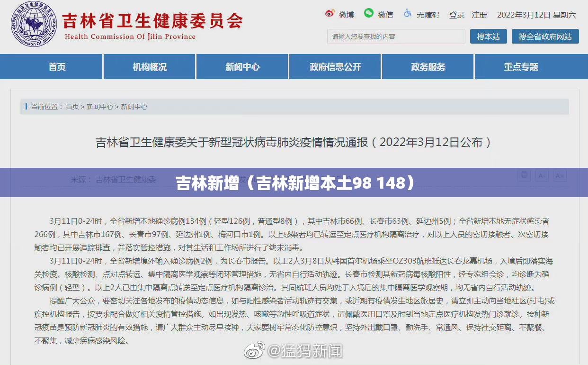Click the 吉林省卫生健康委员会 site title
This screenshot has width=588, height=365.
click(152, 20)
